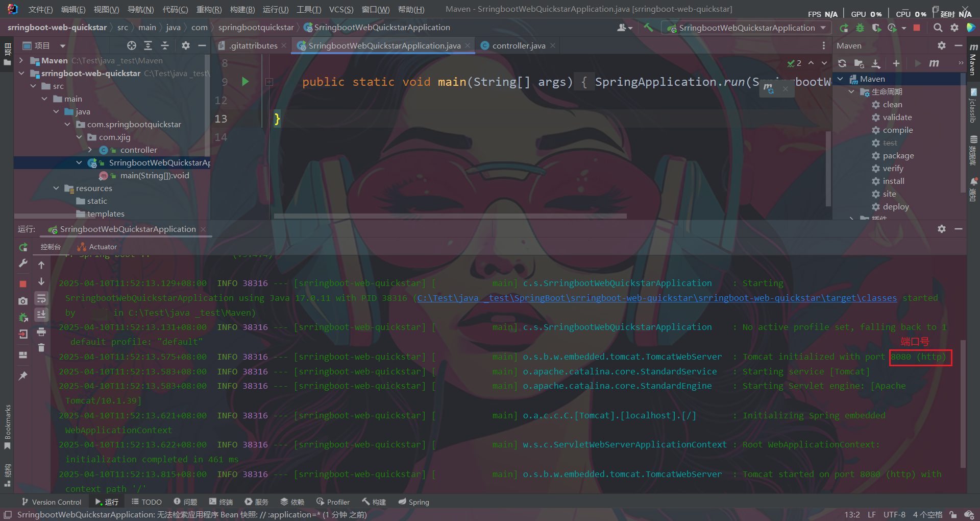Click the pin tab icon in Run panel
This screenshot has width=980, height=521.
pos(23,376)
